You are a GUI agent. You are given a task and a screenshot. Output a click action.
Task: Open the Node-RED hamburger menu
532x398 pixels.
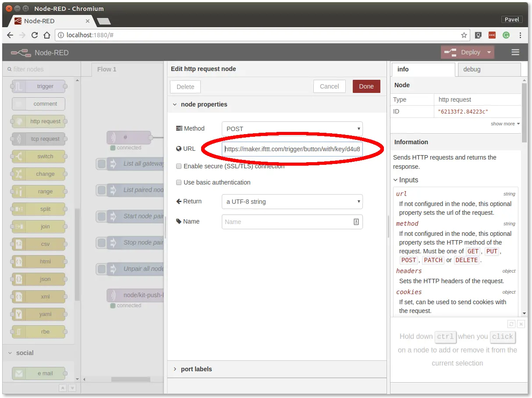[515, 52]
